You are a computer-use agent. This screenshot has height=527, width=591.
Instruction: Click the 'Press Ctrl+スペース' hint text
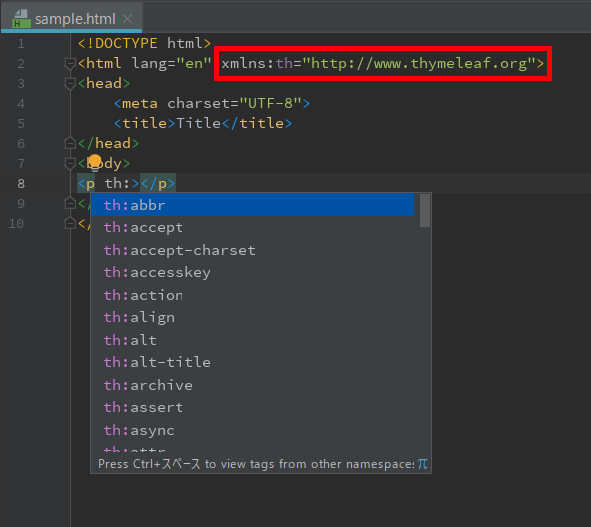pos(149,464)
